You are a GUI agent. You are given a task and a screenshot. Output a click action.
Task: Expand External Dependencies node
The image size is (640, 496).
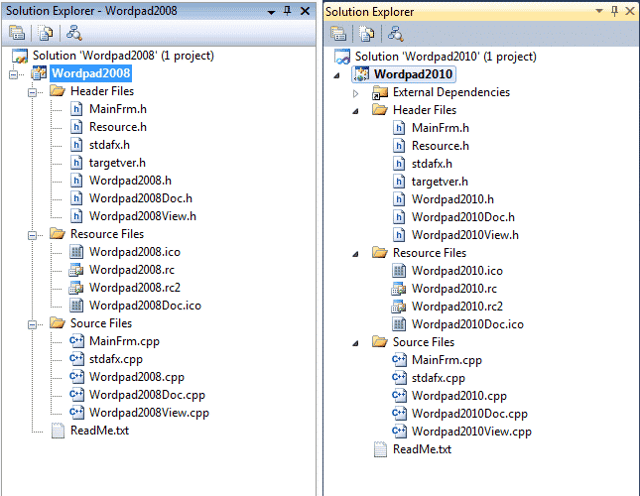pos(356,93)
